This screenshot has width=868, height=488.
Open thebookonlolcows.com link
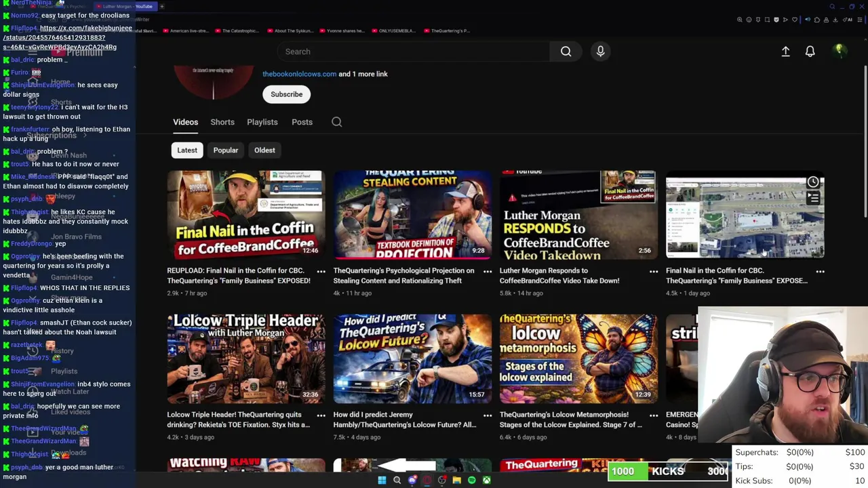[299, 74]
